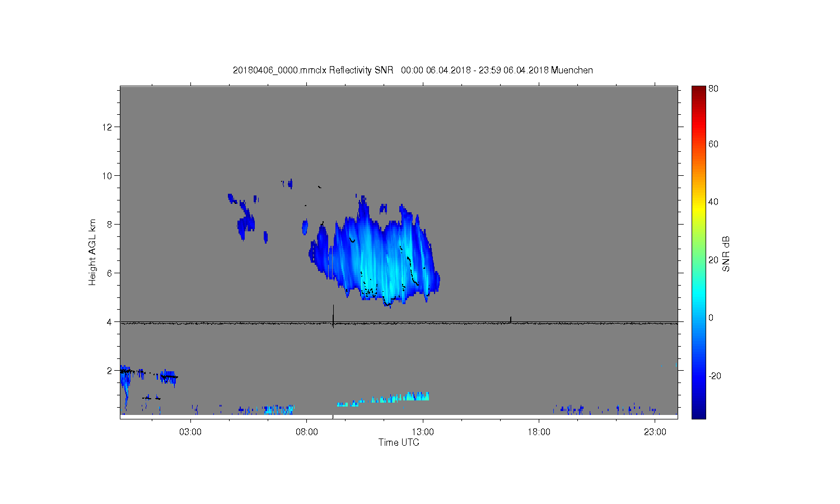Click the black spike near 09:00 at 4 km
Screen dimensions: 840x504
click(x=333, y=316)
